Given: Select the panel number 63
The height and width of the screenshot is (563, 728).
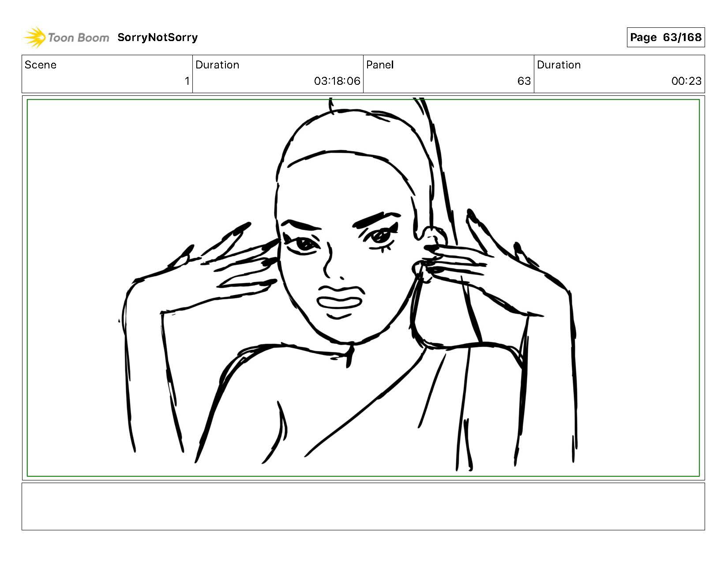Looking at the screenshot, I should click(524, 81).
